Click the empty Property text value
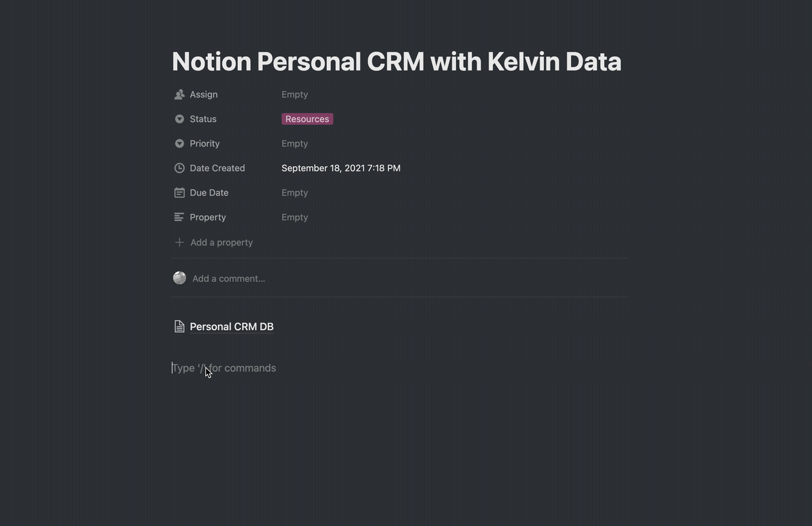 (x=295, y=217)
